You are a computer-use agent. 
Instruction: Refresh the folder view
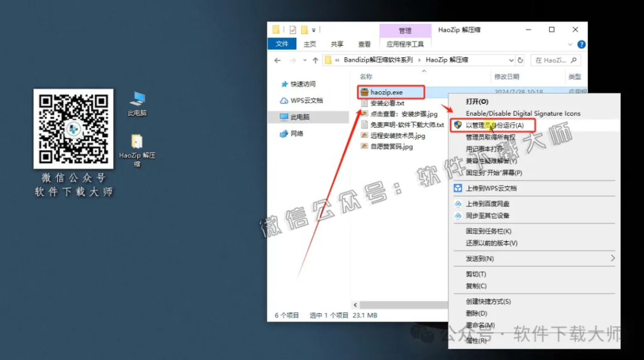pyautogui.click(x=520, y=60)
